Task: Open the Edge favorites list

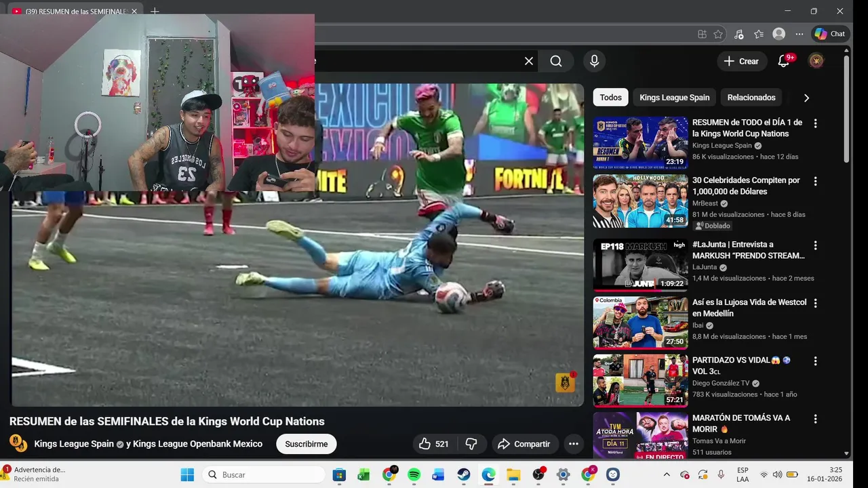Action: [x=759, y=34]
